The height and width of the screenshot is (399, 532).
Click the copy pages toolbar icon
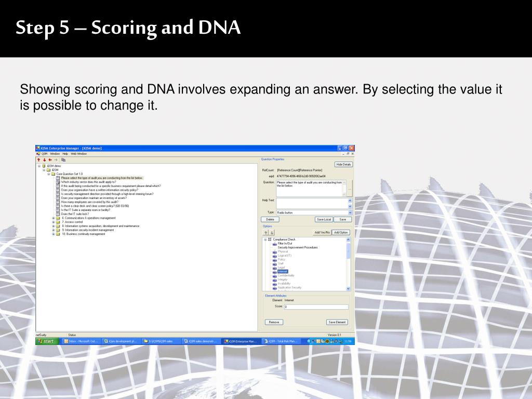[x=63, y=160]
